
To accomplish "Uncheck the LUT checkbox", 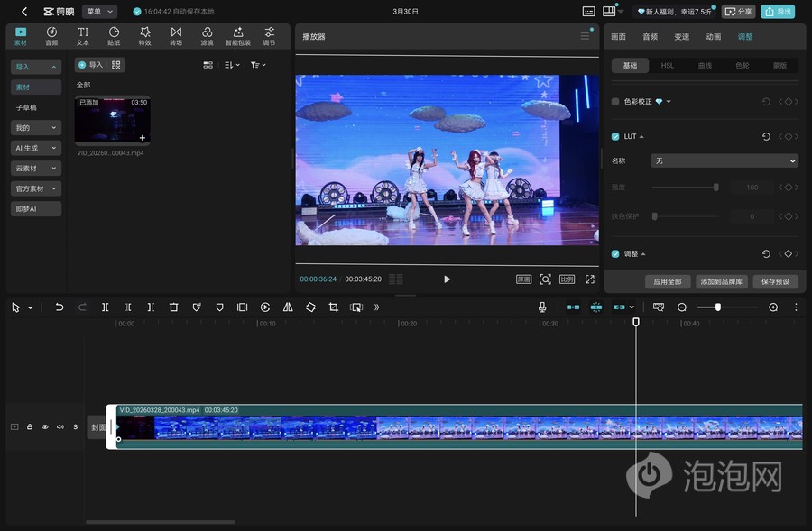I will click(615, 137).
